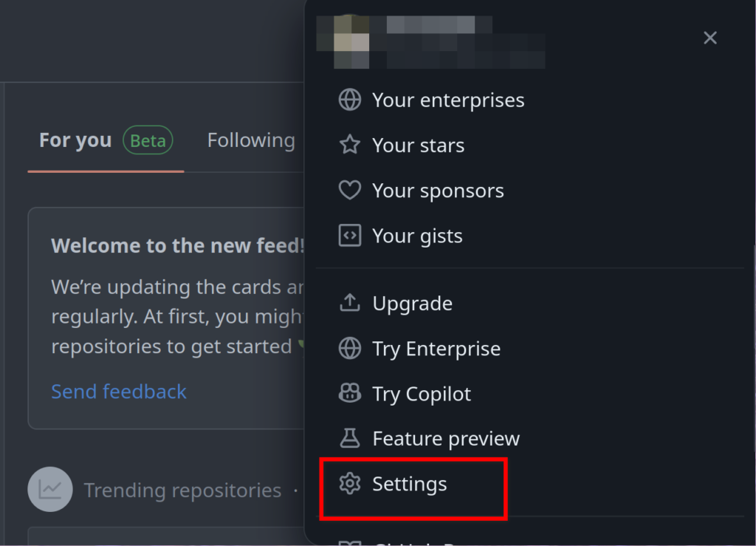The width and height of the screenshot is (756, 546).
Task: Open the Try Enterprise menu entry
Action: coord(436,349)
